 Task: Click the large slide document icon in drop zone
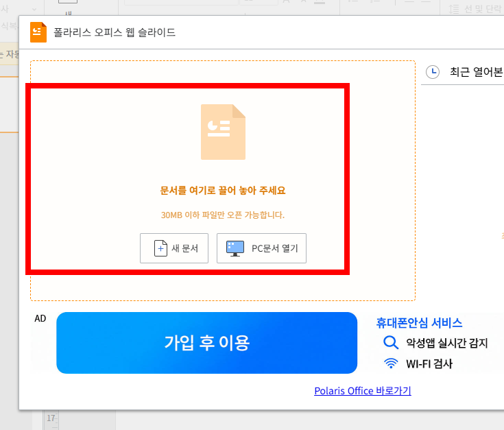coord(223,132)
